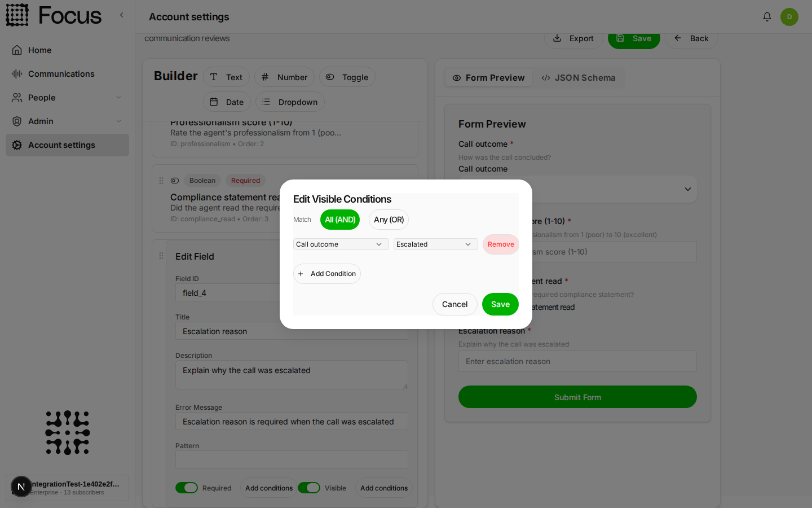Open Account settings in the sidebar
The height and width of the screenshot is (508, 812).
point(67,145)
